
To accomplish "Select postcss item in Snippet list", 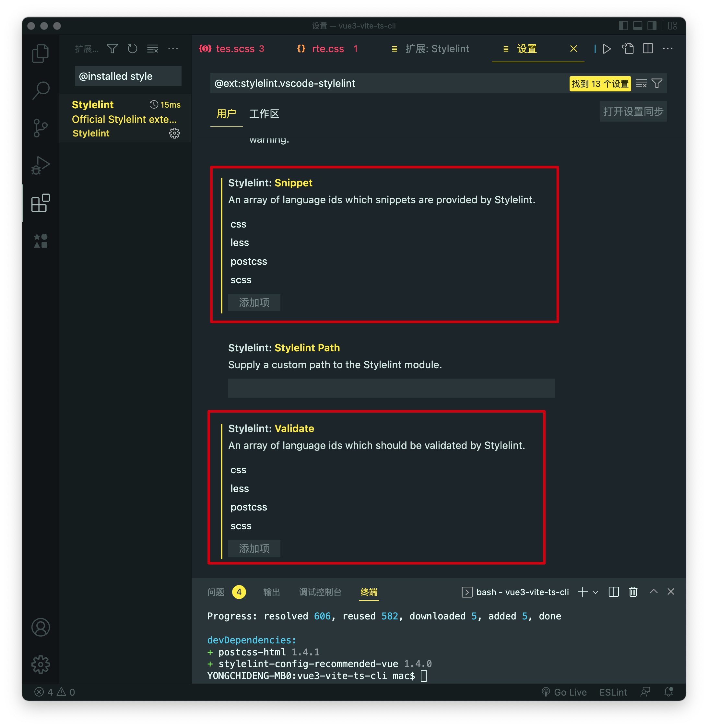I will (x=249, y=261).
